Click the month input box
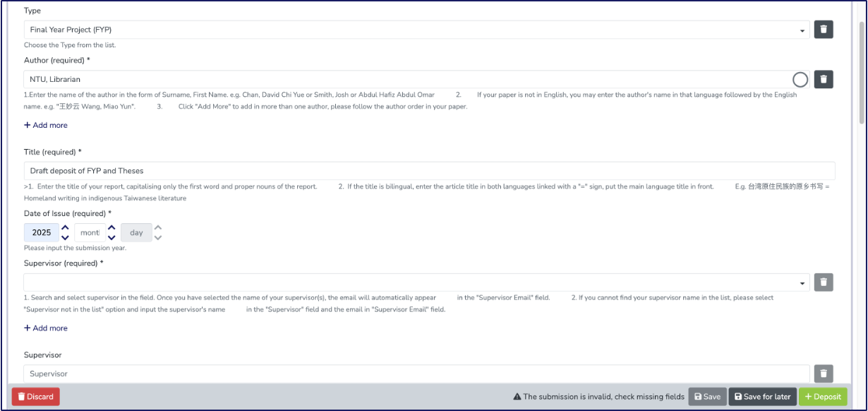 (x=89, y=232)
